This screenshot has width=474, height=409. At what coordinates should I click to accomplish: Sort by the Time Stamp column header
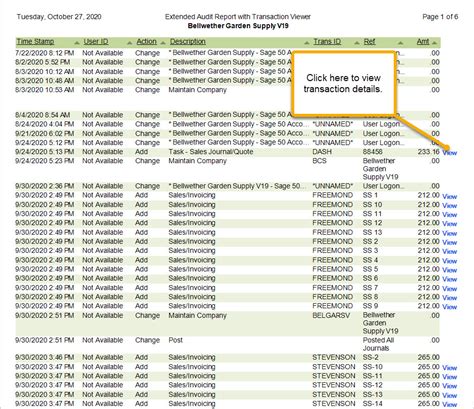coord(35,42)
